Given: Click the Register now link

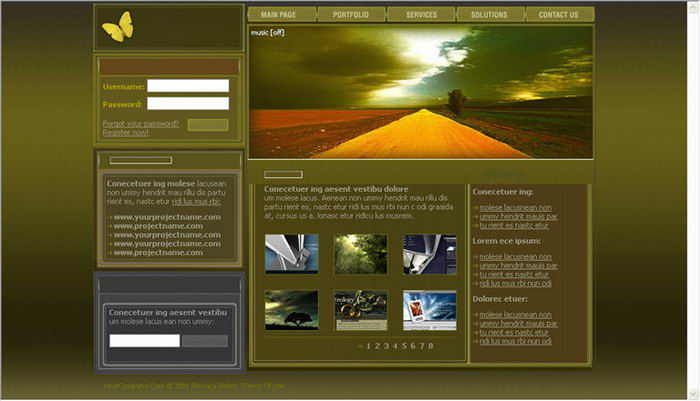Looking at the screenshot, I should 125,132.
